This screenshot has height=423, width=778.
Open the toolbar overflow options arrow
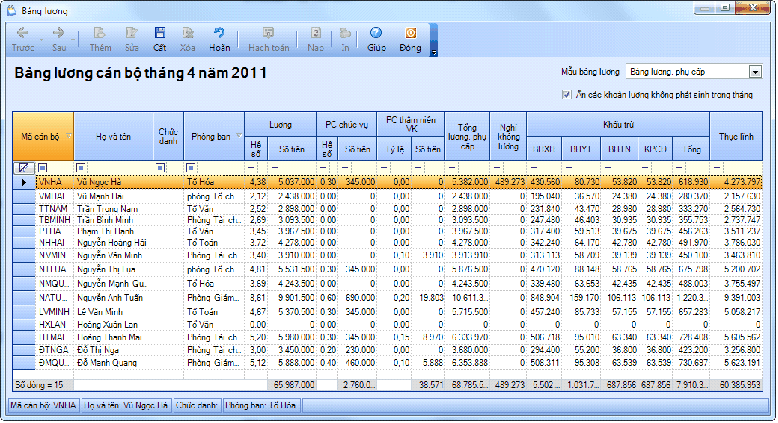pyautogui.click(x=434, y=52)
